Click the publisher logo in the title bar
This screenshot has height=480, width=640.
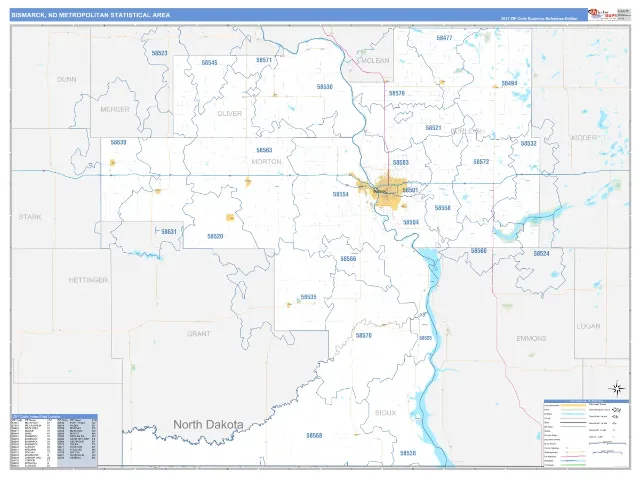602,14
